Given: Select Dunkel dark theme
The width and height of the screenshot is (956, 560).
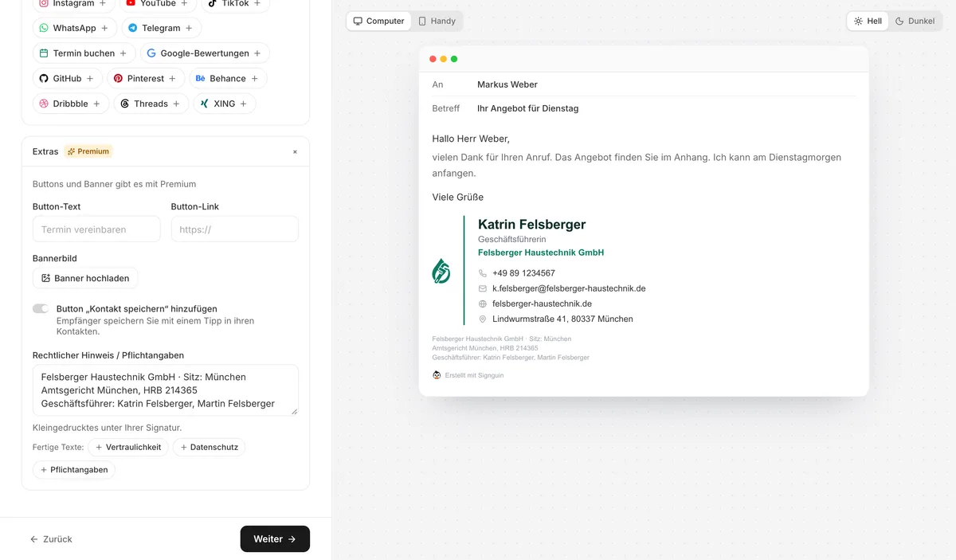Looking at the screenshot, I should click(x=915, y=21).
